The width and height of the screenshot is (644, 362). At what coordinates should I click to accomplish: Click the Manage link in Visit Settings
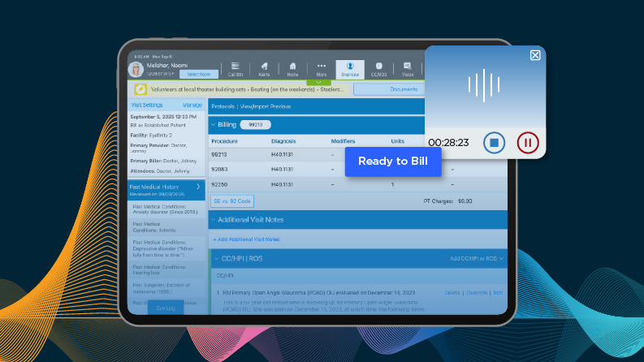(192, 105)
